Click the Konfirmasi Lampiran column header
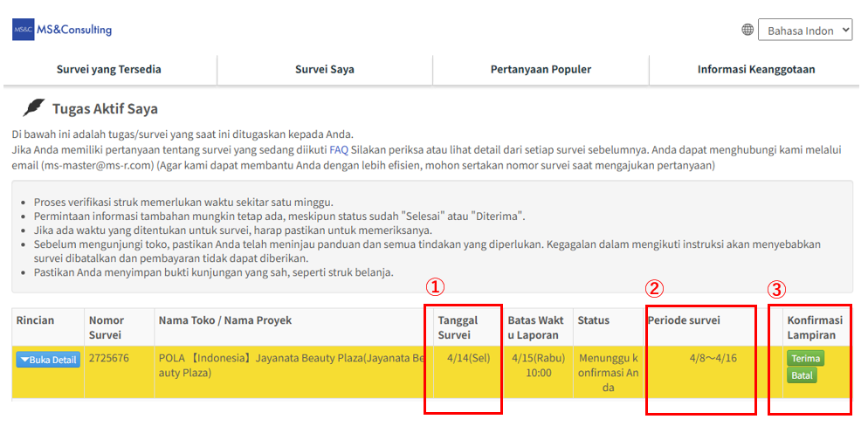Screen dimensions: 868x433 (815, 327)
